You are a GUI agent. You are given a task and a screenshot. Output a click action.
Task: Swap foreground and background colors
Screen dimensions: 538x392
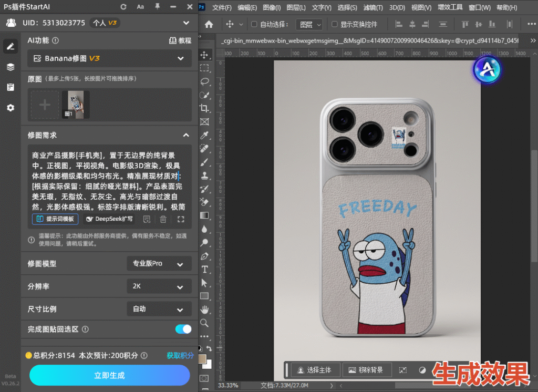pos(209,349)
